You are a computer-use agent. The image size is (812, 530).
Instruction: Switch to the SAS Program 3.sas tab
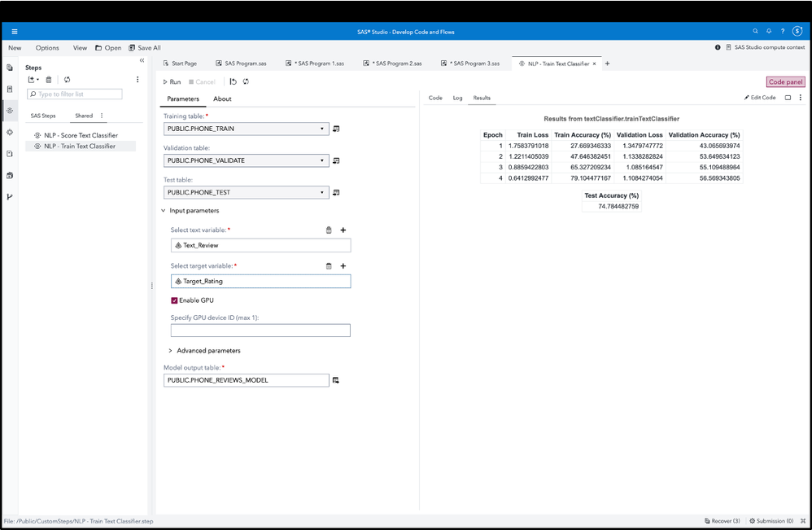click(470, 64)
